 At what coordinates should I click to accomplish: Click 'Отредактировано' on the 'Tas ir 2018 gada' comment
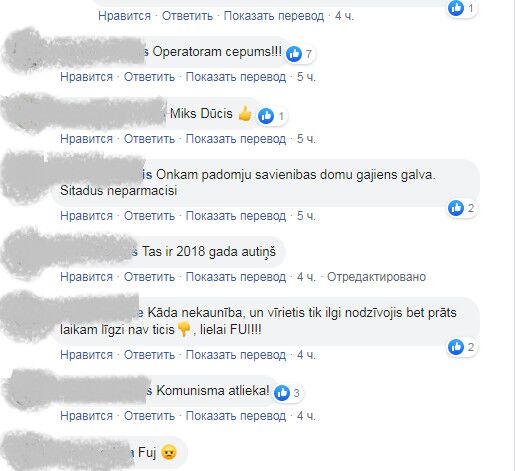(x=376, y=277)
